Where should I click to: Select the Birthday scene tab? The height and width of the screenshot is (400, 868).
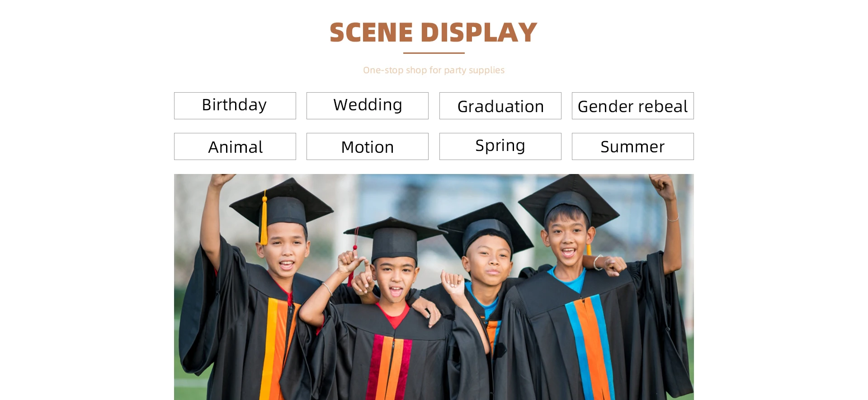[x=235, y=106]
